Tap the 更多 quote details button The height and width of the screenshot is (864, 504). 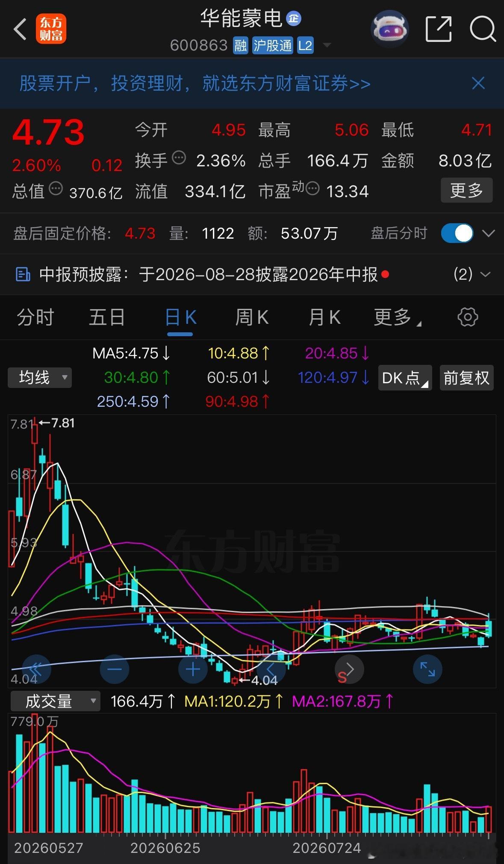tap(466, 190)
